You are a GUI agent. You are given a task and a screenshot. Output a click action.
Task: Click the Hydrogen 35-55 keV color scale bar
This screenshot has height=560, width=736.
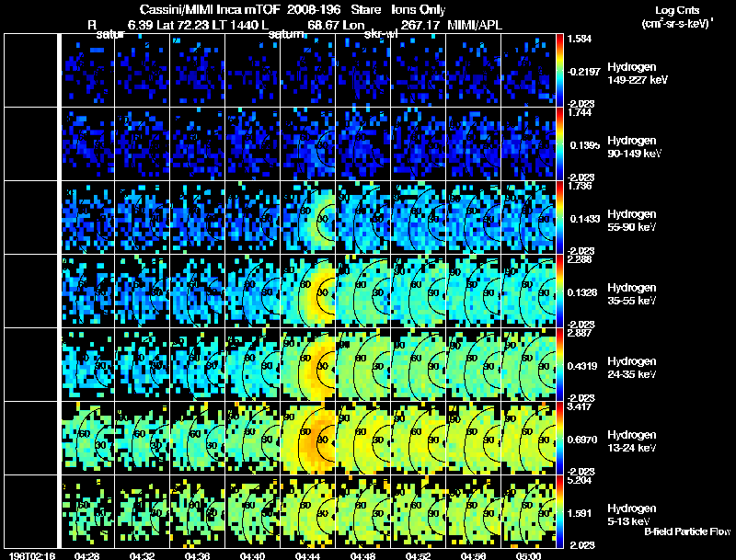pos(559,291)
